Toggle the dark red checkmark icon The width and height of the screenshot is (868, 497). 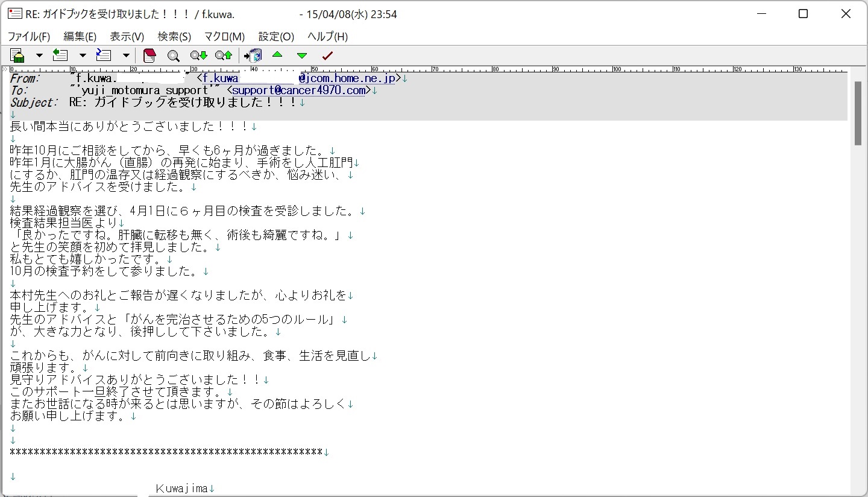[x=327, y=55]
